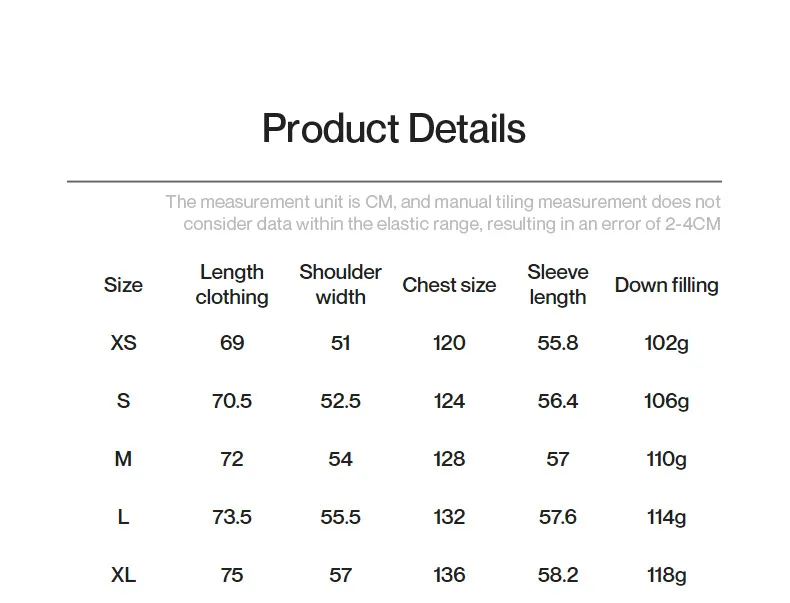
Task: Click the Product Details heading
Action: (393, 129)
